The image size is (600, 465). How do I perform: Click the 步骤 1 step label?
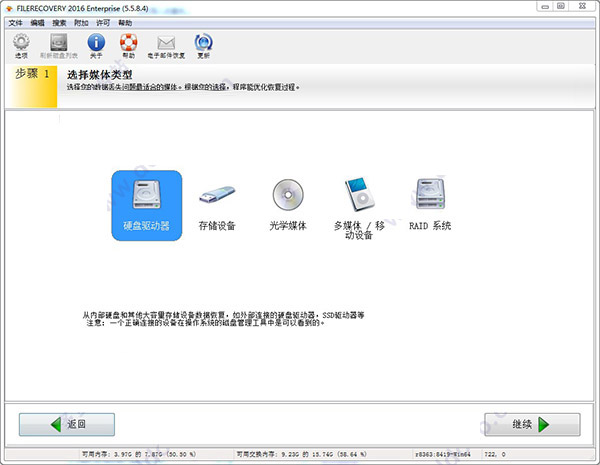33,73
